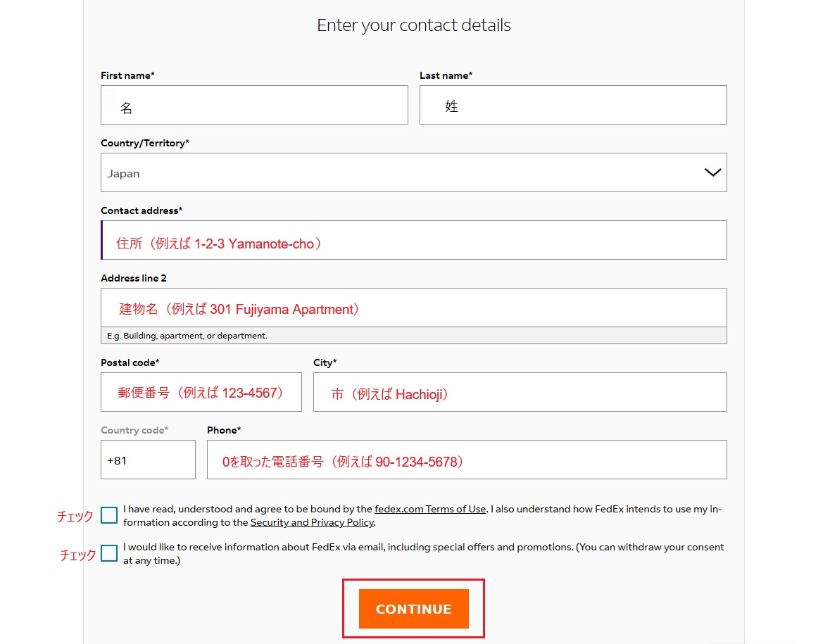Click the 'Address line 2' label text
The width and height of the screenshot is (830, 644).
(x=134, y=278)
